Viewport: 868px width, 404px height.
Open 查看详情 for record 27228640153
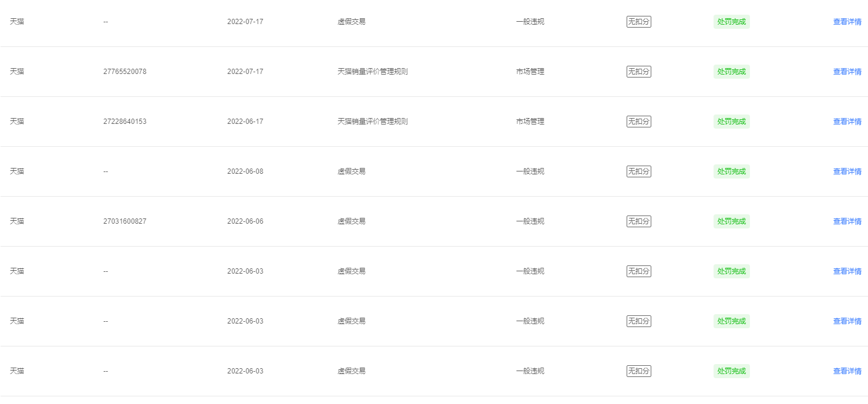(847, 122)
